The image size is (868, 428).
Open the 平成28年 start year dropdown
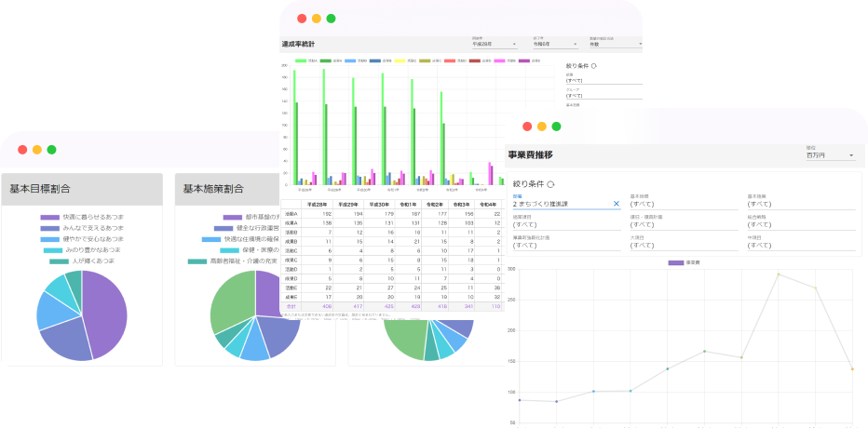(x=494, y=44)
